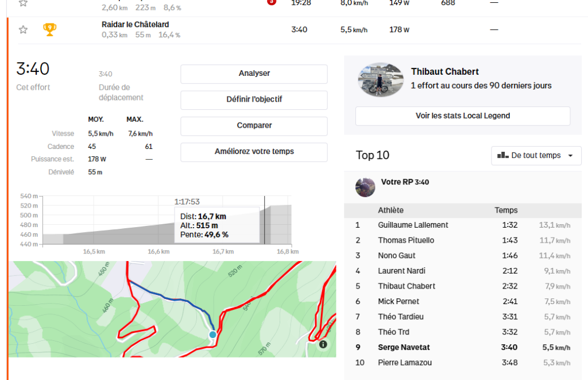Viewport: 588px width, 380px height.
Task: Click the leaderboard bars icon
Action: pos(503,155)
